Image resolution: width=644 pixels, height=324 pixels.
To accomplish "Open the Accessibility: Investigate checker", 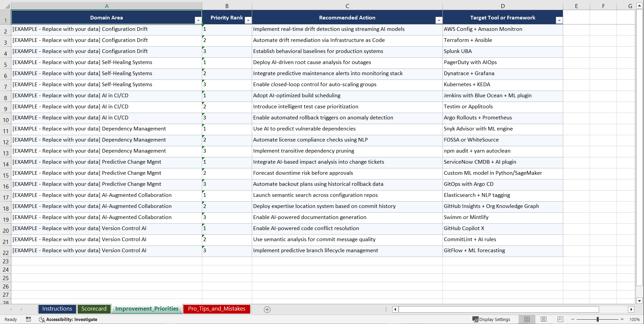I will coord(68,319).
